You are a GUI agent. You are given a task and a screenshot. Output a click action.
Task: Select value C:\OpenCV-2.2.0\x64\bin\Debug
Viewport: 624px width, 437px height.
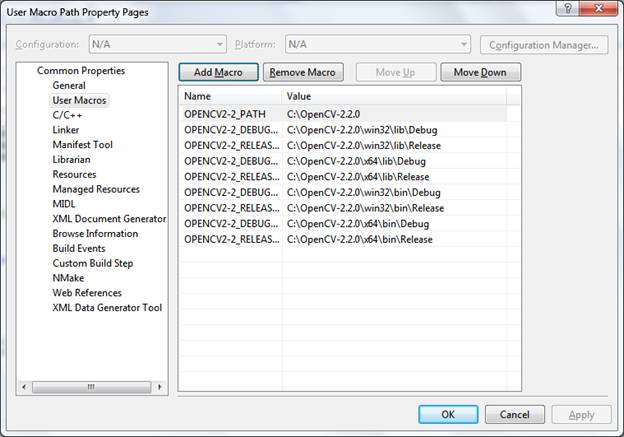coord(358,224)
